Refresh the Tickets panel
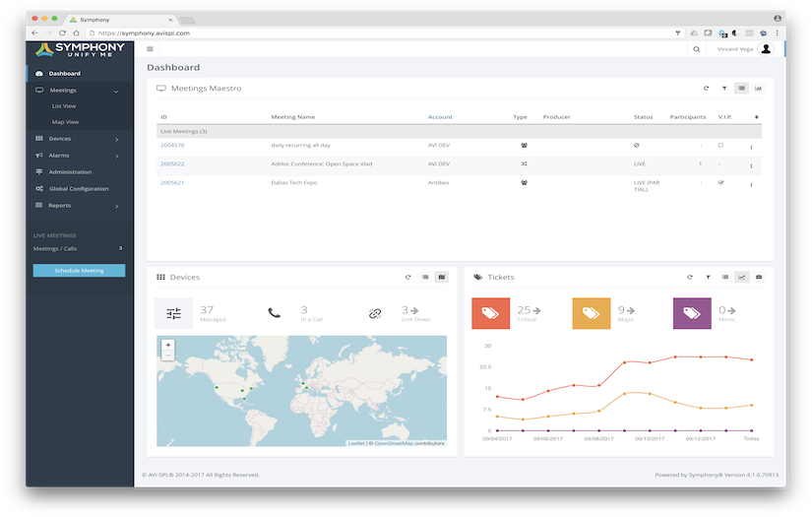 point(689,277)
